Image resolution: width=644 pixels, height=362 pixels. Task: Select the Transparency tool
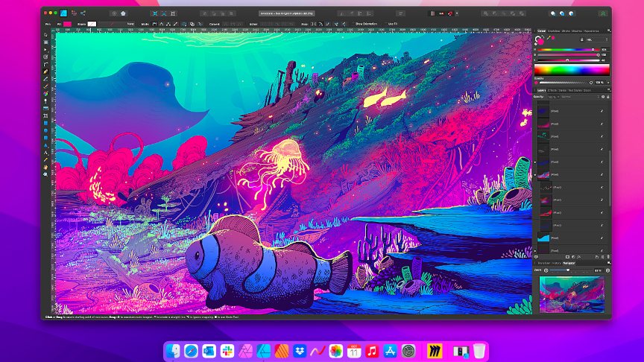point(45,101)
